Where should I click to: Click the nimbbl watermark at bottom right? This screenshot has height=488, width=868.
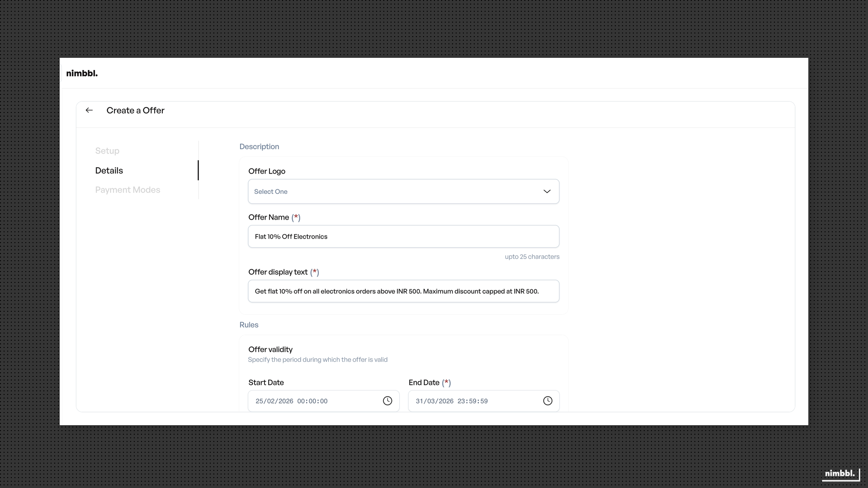pyautogui.click(x=840, y=474)
